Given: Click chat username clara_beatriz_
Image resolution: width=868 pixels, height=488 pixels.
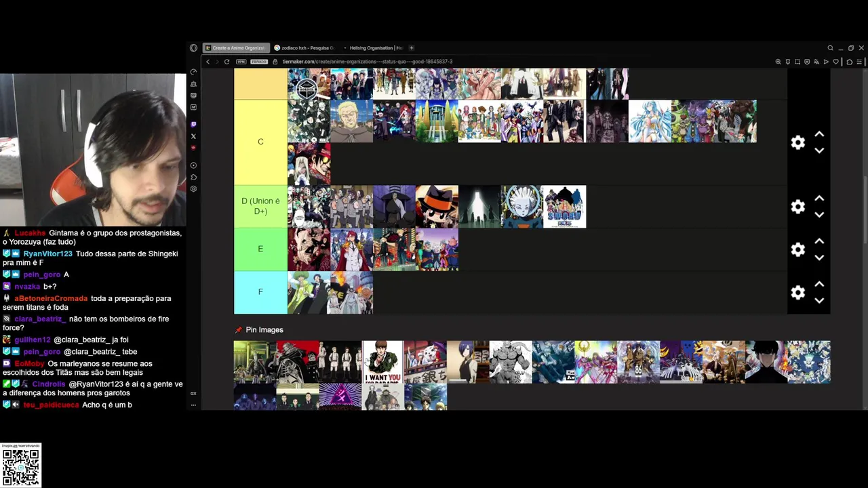Looking at the screenshot, I should (40, 319).
